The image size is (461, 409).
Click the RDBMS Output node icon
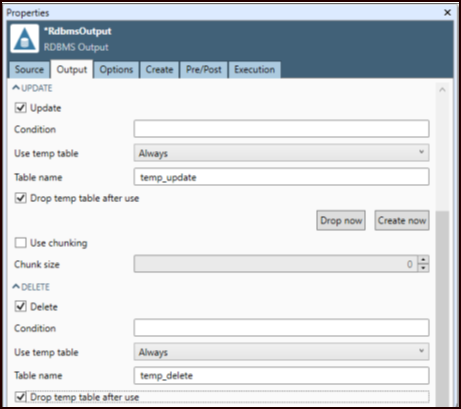(25, 39)
